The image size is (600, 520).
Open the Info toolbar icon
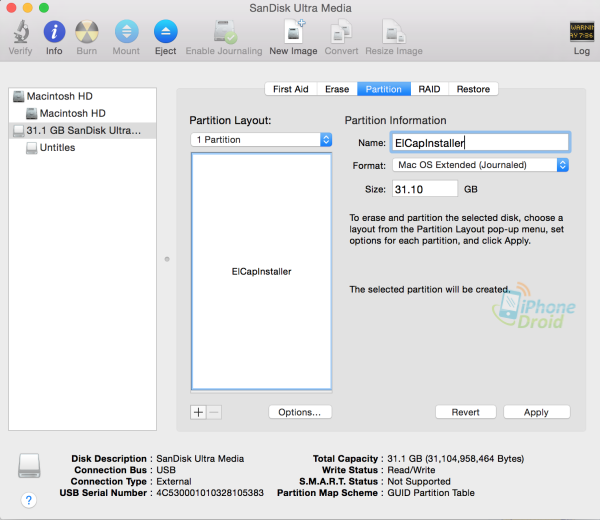(x=54, y=33)
